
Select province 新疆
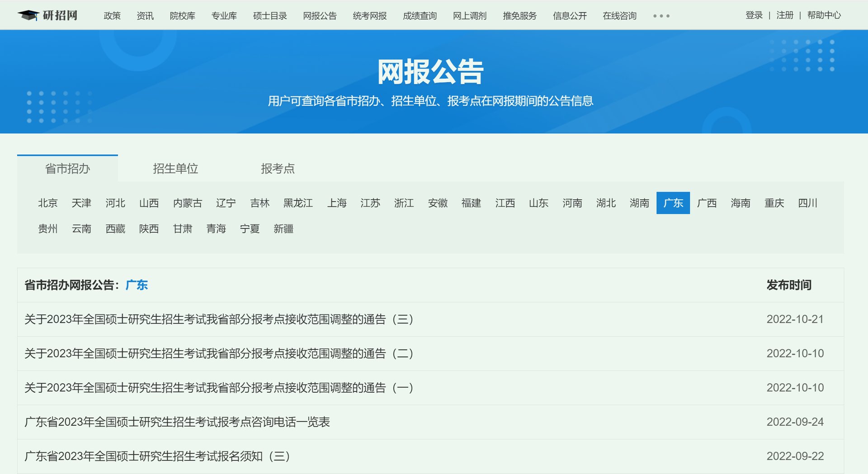[x=283, y=229]
